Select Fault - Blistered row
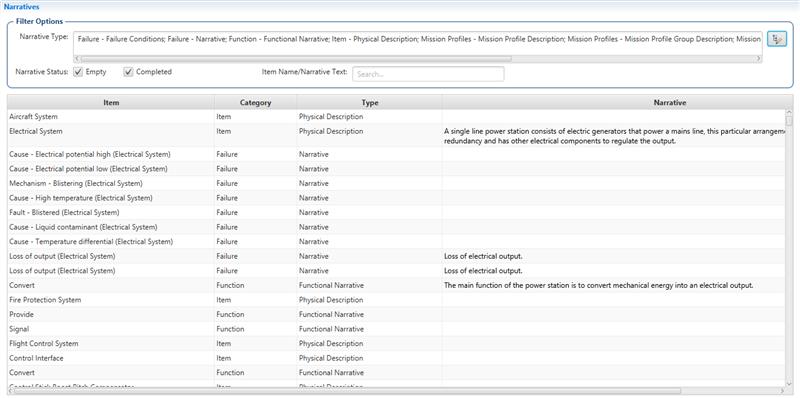The width and height of the screenshot is (800, 398). 396,212
